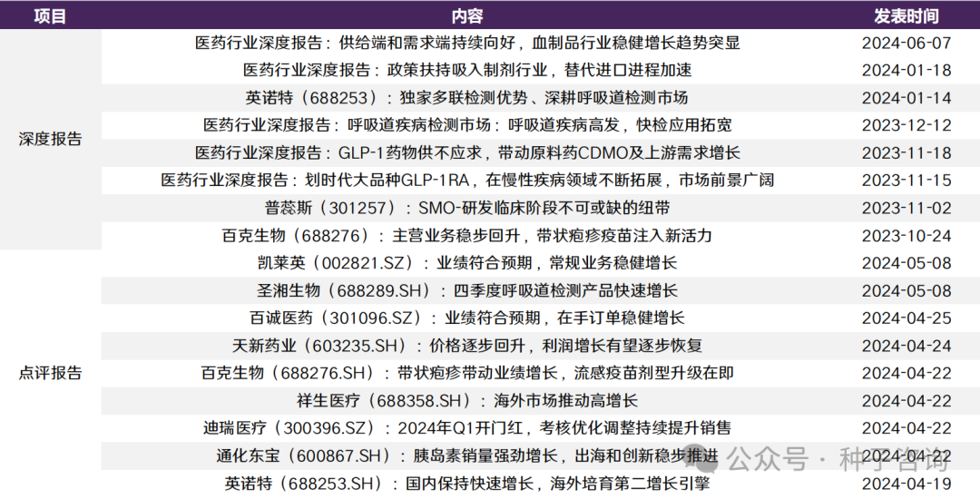Open 天新药业（603235.SH）report

467,346
